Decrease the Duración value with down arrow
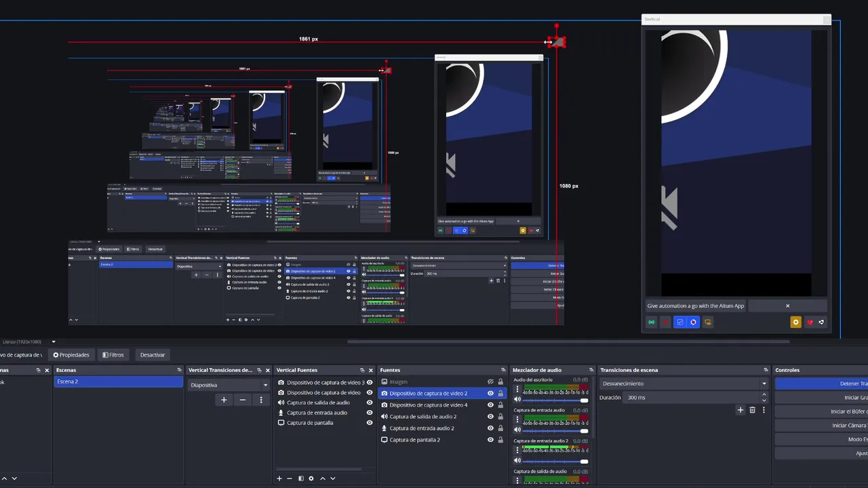Screen dimensions: 868x488 click(764, 400)
